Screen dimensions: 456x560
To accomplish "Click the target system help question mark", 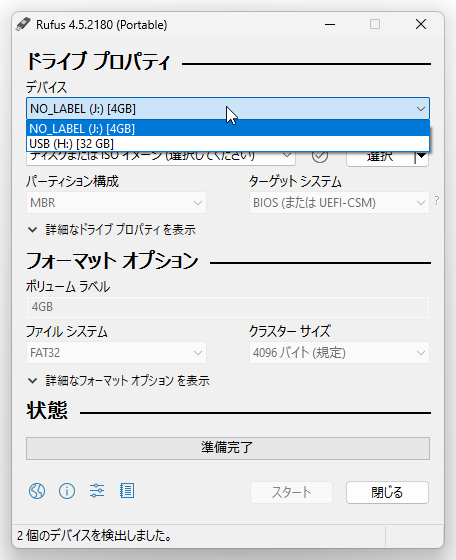I will point(437,201).
